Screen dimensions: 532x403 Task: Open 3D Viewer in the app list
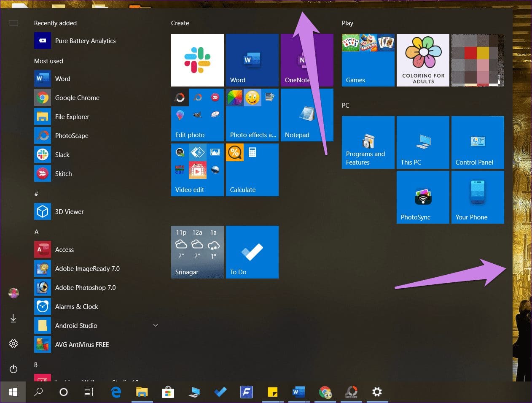97,212
